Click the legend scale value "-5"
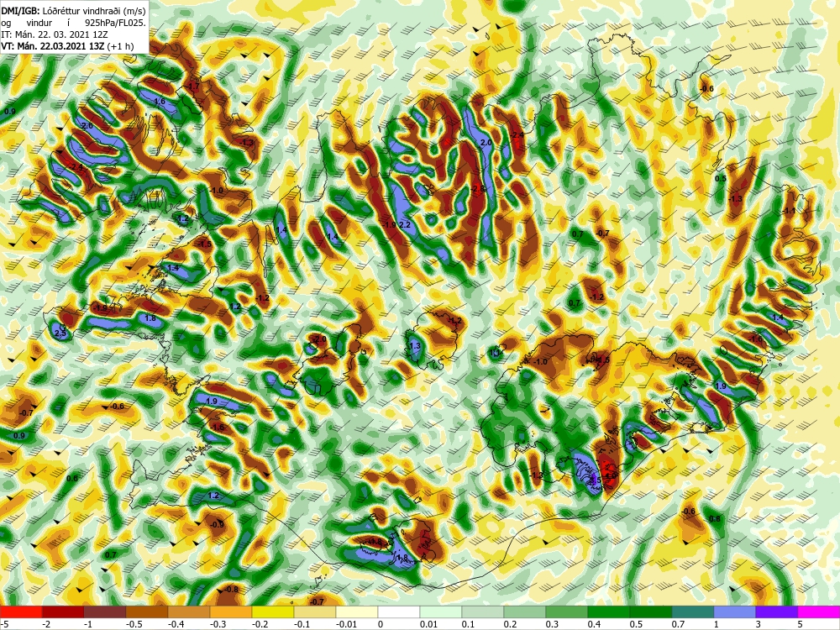This screenshot has width=840, height=630. click(5, 623)
